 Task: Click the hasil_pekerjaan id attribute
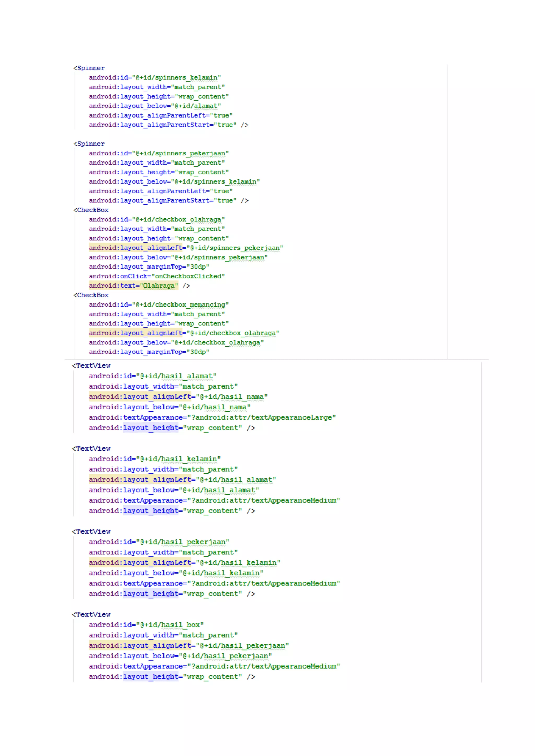[159, 542]
